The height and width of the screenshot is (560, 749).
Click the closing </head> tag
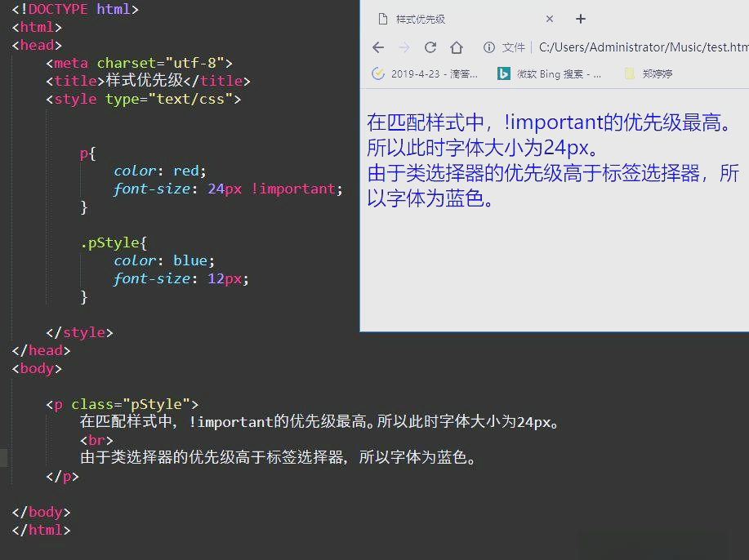[x=41, y=350]
